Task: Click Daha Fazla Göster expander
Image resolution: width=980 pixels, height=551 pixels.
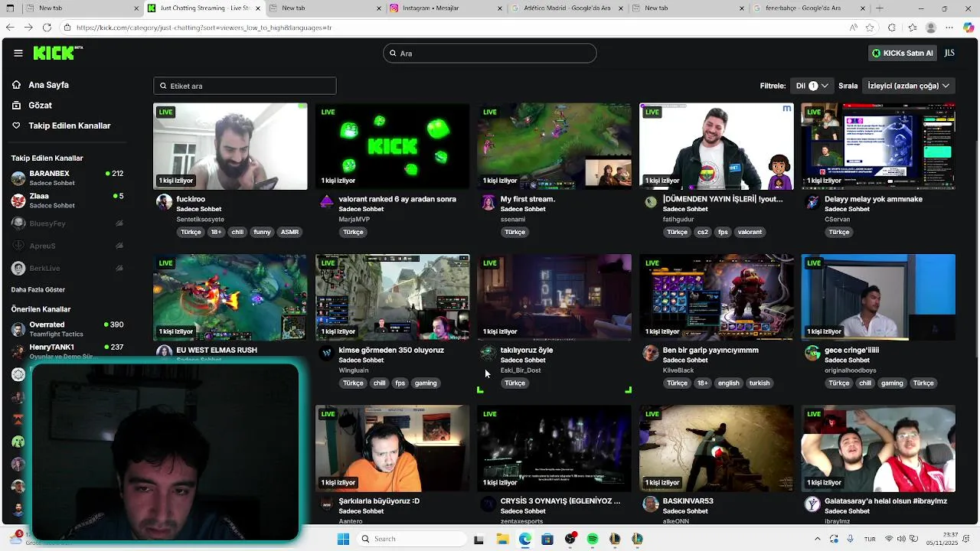Action: (x=38, y=289)
